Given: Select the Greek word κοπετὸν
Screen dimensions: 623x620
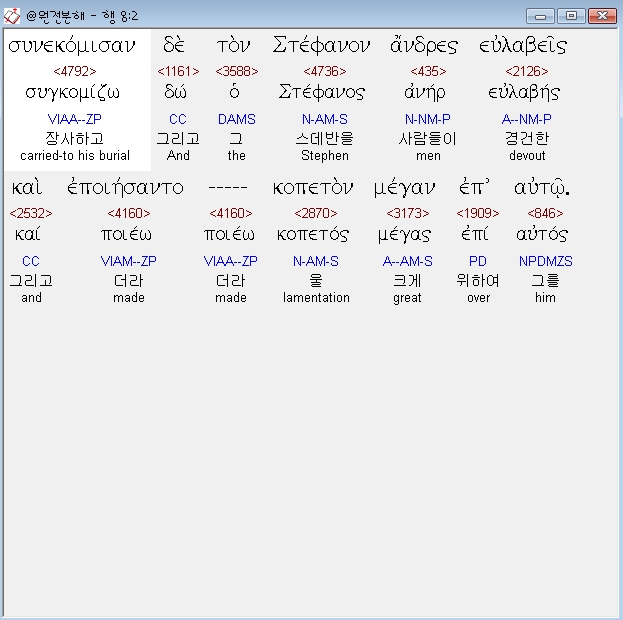Looking at the screenshot, I should (x=313, y=188).
